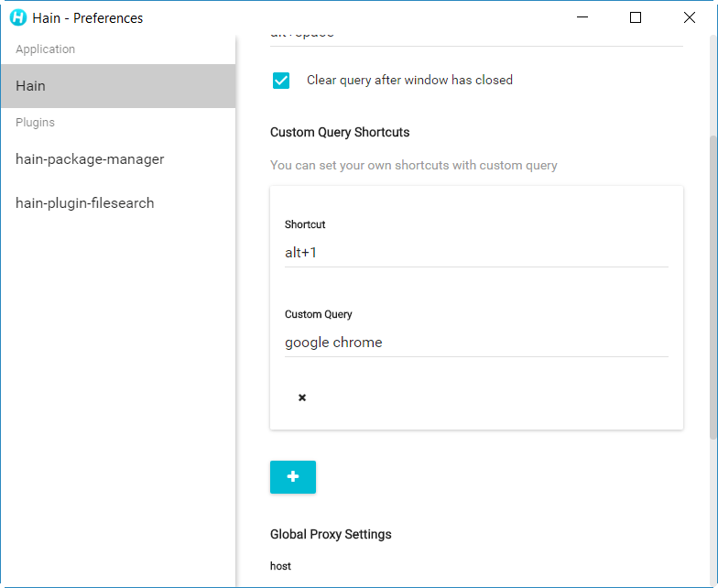Click the 'Clear query after window has closed' label
The image size is (718, 588).
[409, 80]
